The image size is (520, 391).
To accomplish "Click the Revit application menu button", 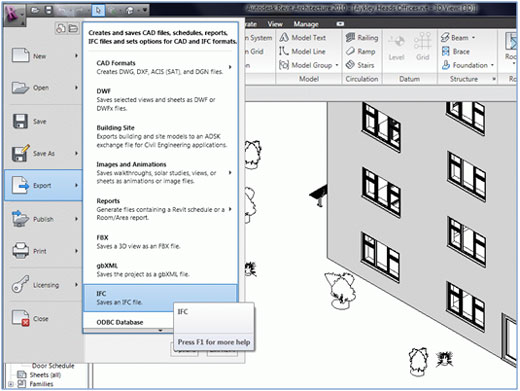I will (x=14, y=15).
